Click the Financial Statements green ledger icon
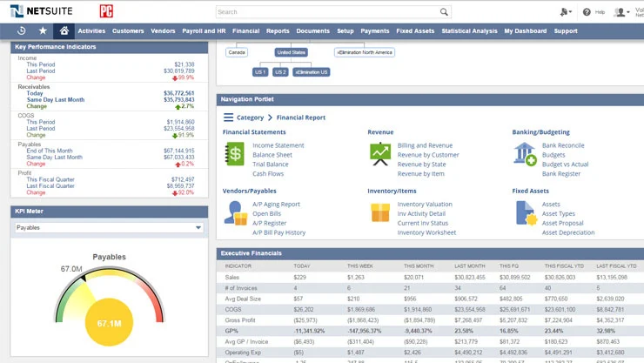644x363 pixels. [x=235, y=154]
